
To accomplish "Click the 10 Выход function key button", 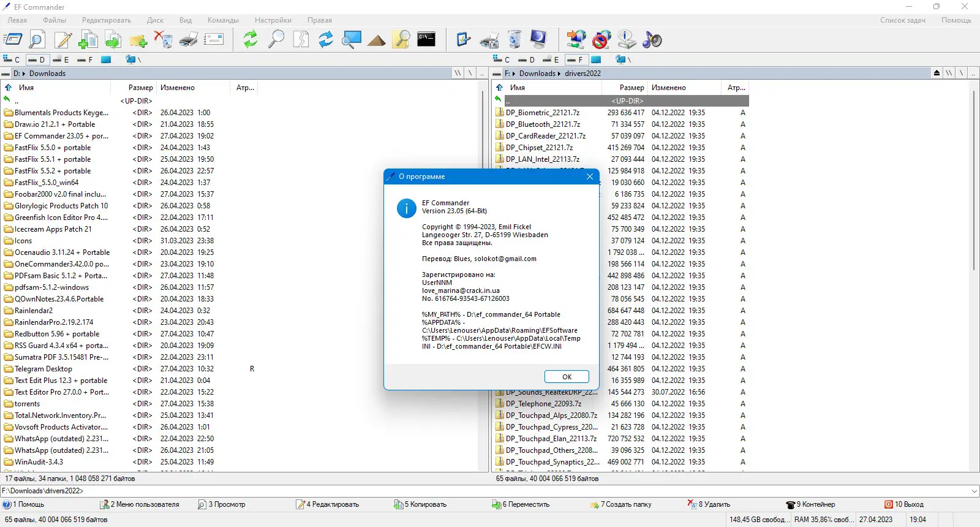I will click(904, 504).
